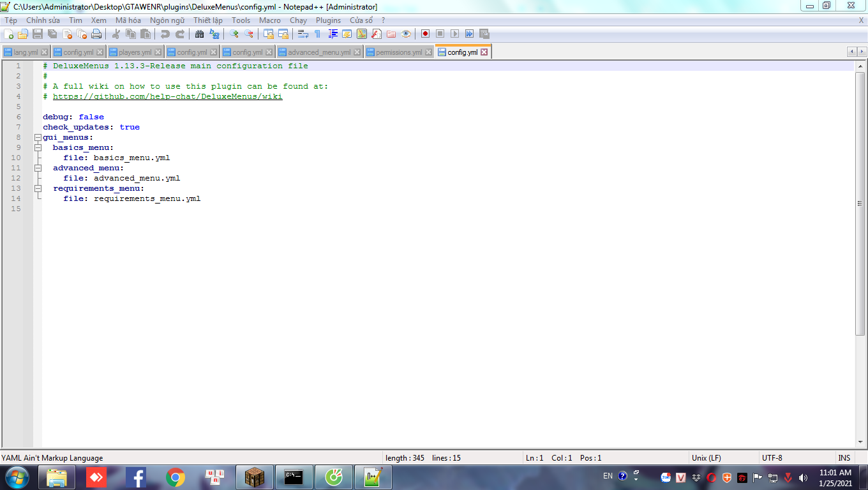
Task: Open Google Chrome from the taskbar
Action: 176,477
